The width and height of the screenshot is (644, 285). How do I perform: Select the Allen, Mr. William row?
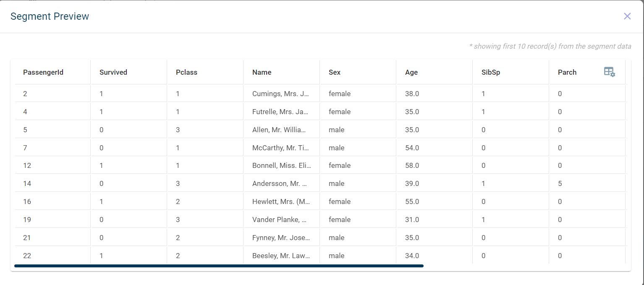tap(279, 130)
